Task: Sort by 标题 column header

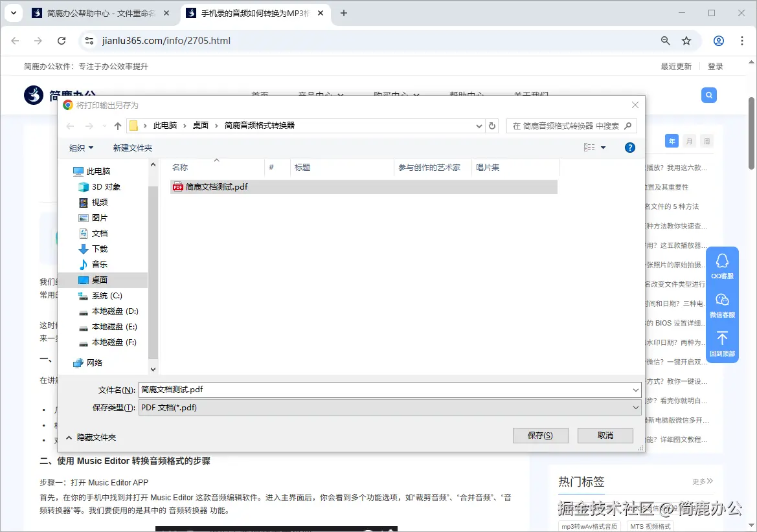Action: (x=342, y=168)
